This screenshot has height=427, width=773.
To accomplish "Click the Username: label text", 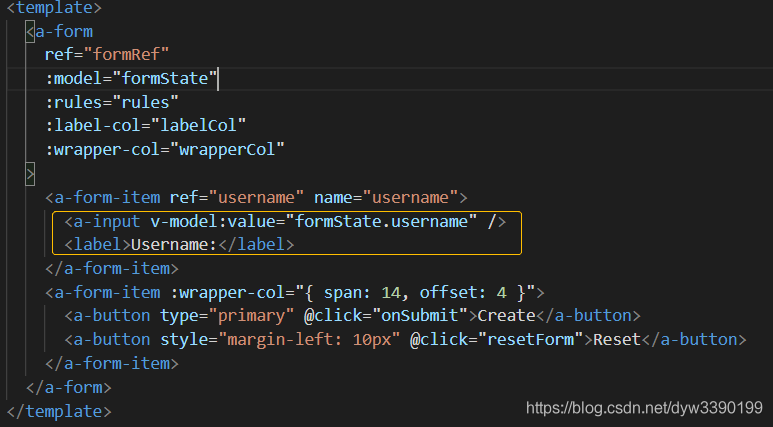I will [174, 245].
